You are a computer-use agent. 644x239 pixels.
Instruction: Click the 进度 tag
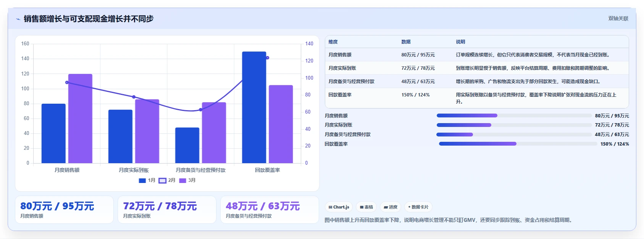(x=391, y=207)
